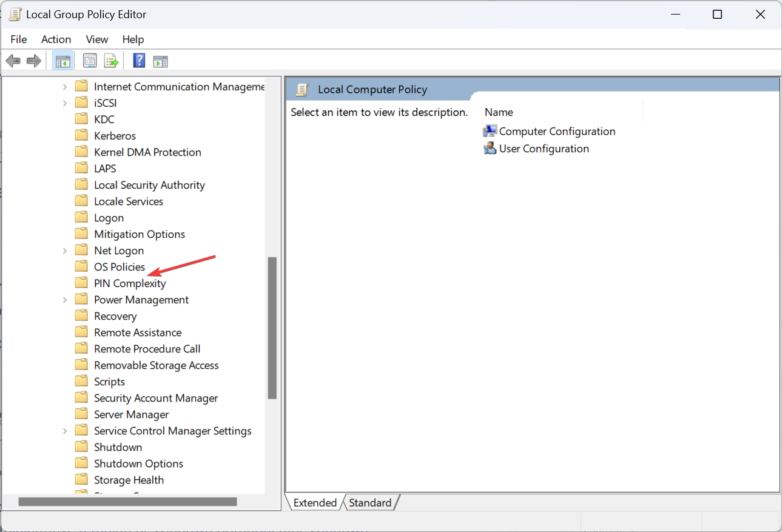The image size is (782, 532).
Task: Expand the Service Control Manager Settings node
Action: 65,431
